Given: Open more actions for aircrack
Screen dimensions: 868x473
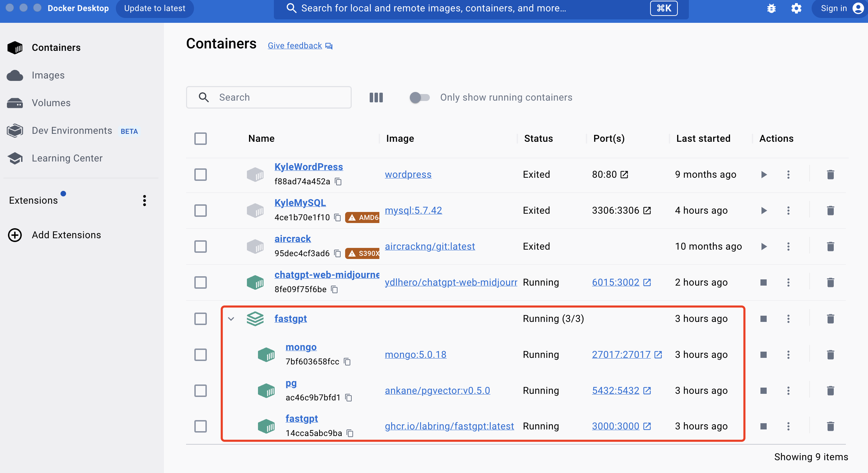Looking at the screenshot, I should tap(788, 247).
